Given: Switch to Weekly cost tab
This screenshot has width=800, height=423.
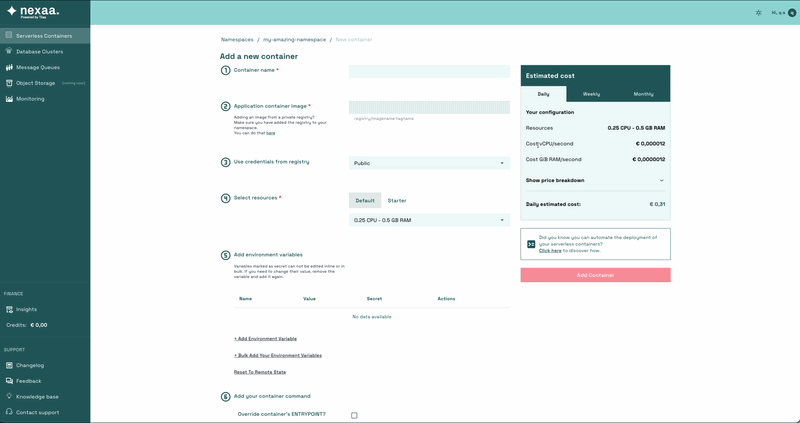Looking at the screenshot, I should pos(591,94).
